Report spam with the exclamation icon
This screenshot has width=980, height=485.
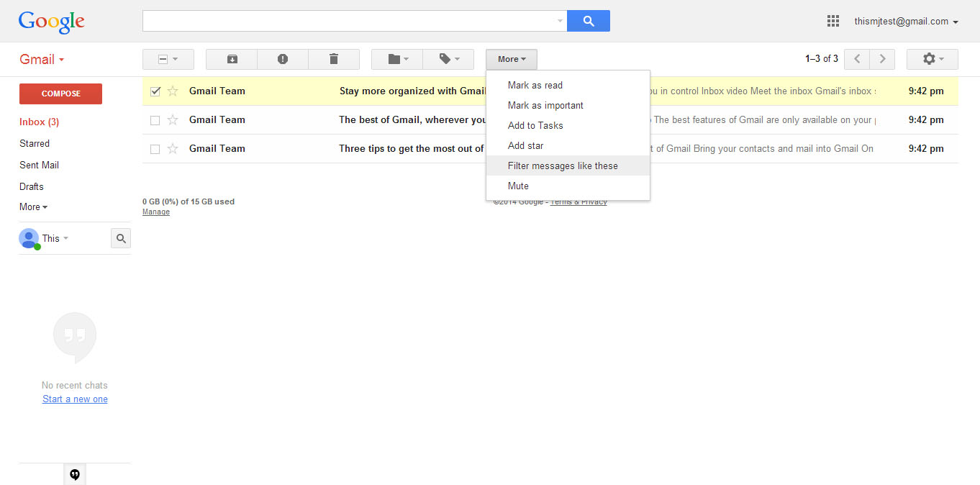283,59
